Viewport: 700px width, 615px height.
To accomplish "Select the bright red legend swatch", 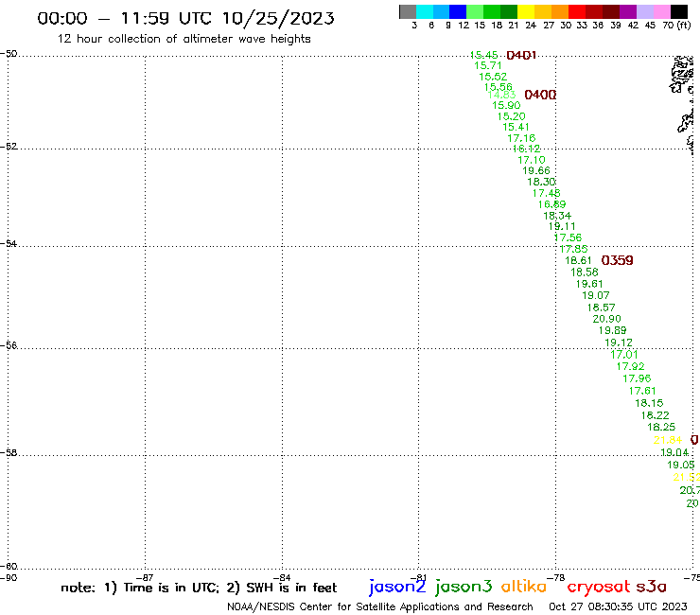I will pos(577,11).
